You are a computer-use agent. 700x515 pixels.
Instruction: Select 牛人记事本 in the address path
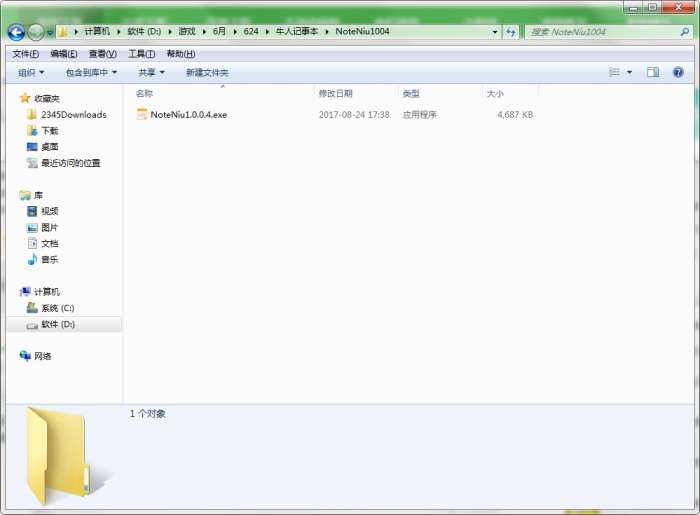(x=297, y=31)
